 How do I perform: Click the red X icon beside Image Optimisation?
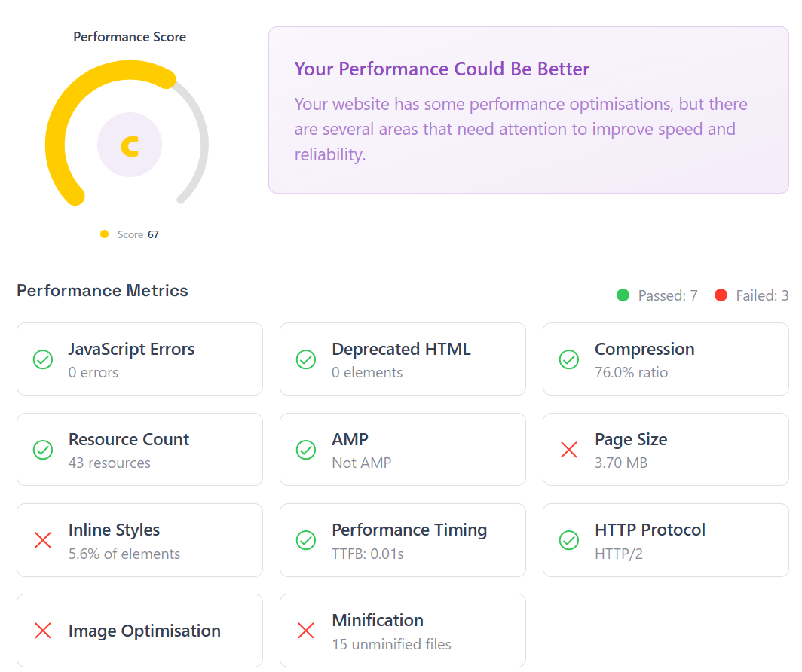point(43,631)
